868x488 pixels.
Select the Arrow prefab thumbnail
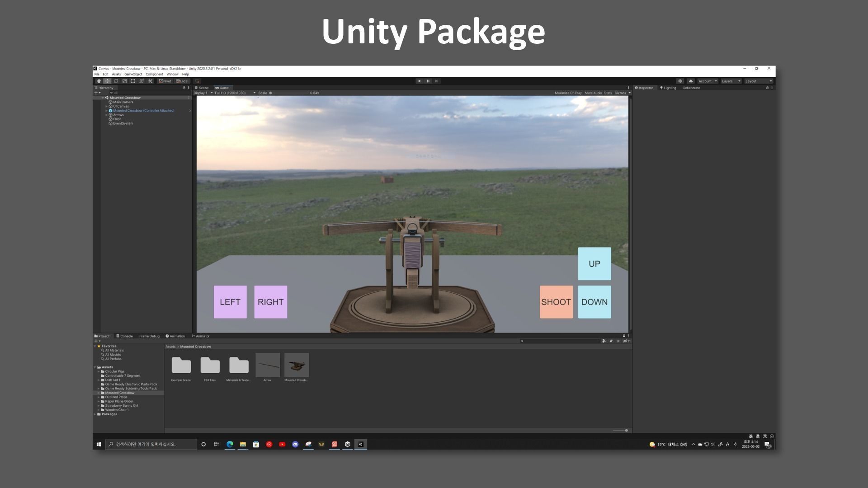pos(268,365)
